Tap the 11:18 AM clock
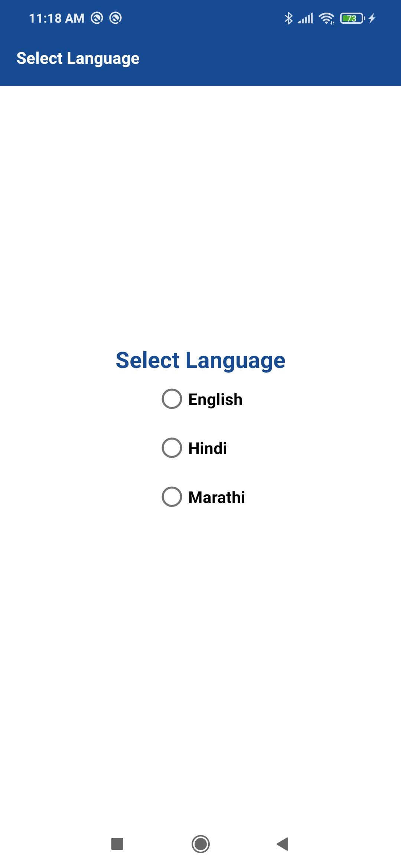This screenshot has width=401, height=868. [57, 18]
